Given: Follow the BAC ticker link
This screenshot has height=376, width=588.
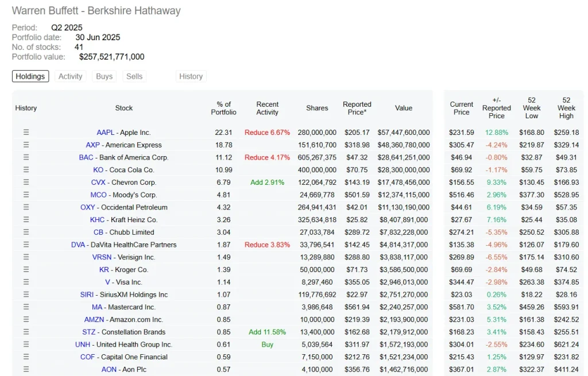Looking at the screenshot, I should [86, 157].
